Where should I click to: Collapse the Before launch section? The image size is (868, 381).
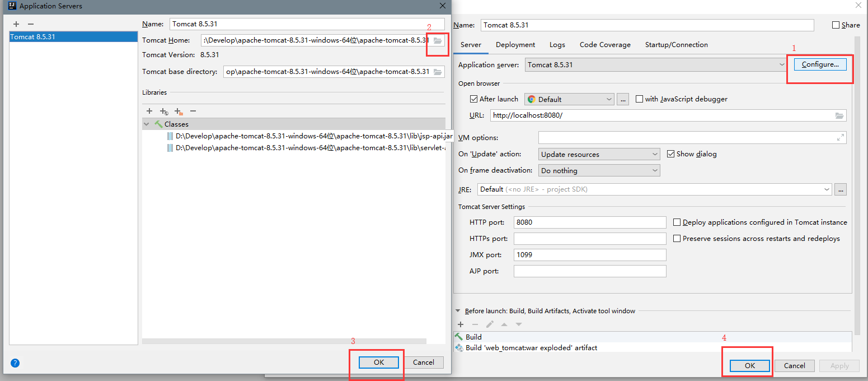pyautogui.click(x=458, y=311)
